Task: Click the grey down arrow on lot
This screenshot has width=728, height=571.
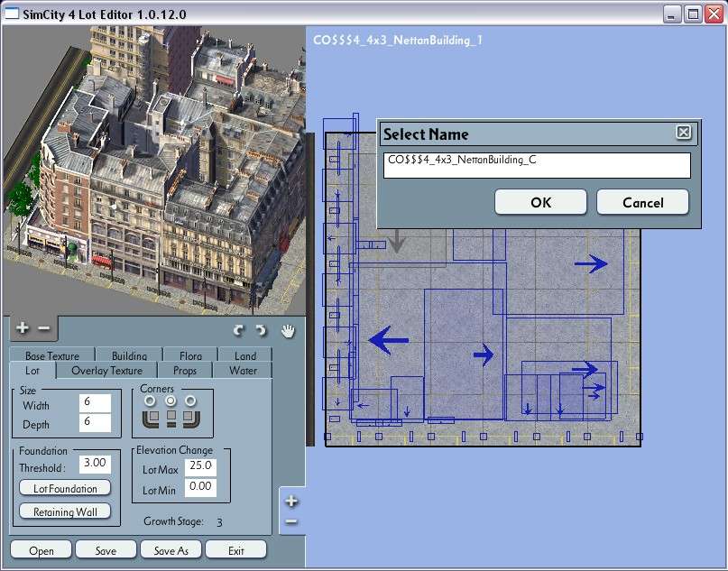Action: click(396, 242)
